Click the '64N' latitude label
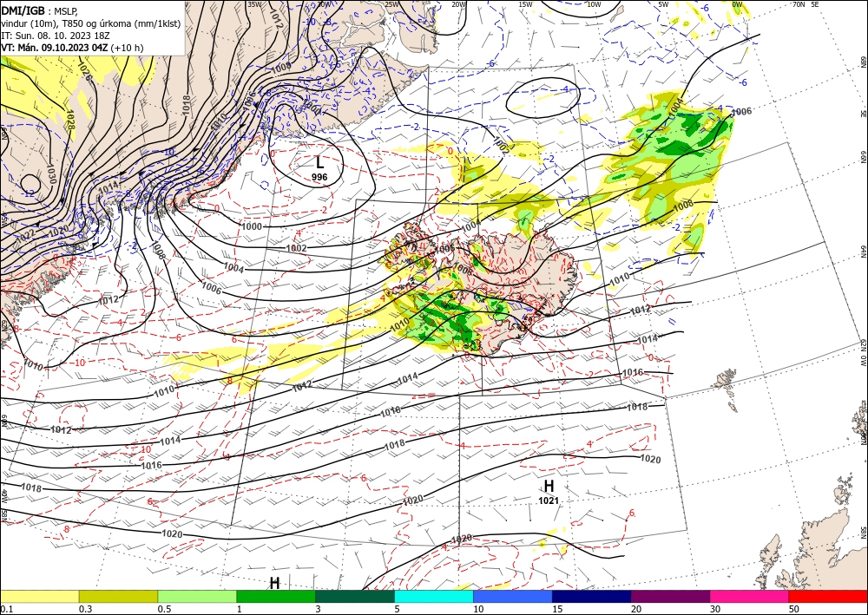Viewport: 868px width, 615px height. [x=863, y=251]
